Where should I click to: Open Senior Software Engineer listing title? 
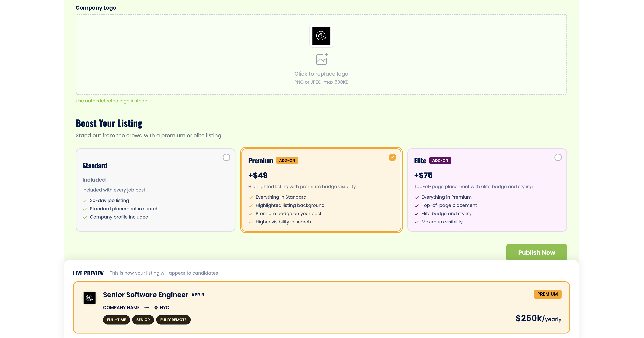(x=146, y=295)
